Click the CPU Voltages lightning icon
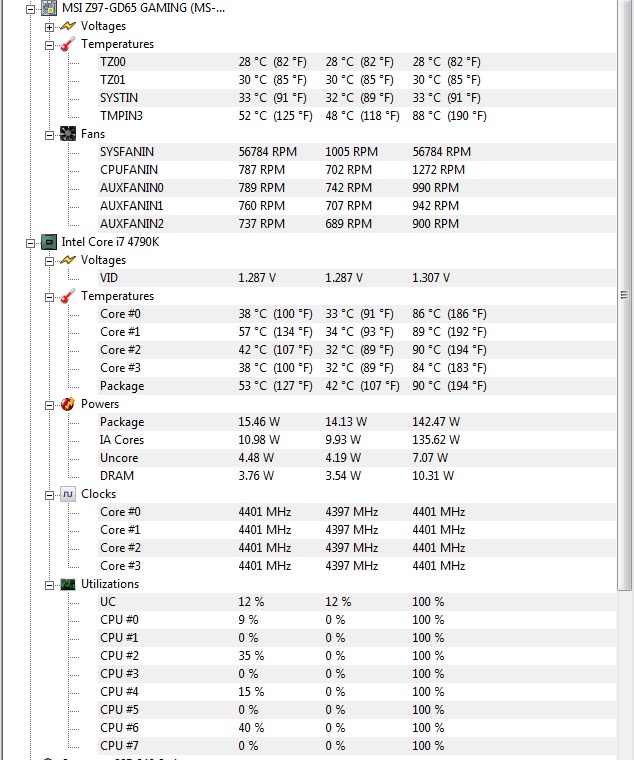The height and width of the screenshot is (760, 634). (x=68, y=260)
